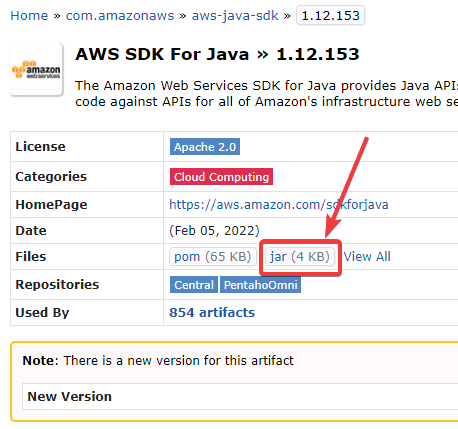Open the PentahoOmni repository tag
This screenshot has width=458, height=429.
coord(261,285)
